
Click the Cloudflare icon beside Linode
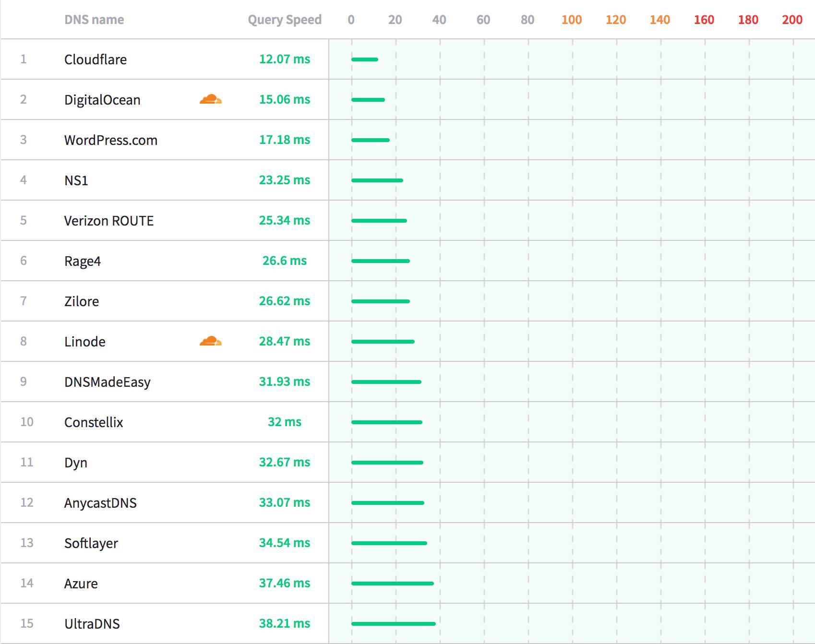click(x=210, y=341)
